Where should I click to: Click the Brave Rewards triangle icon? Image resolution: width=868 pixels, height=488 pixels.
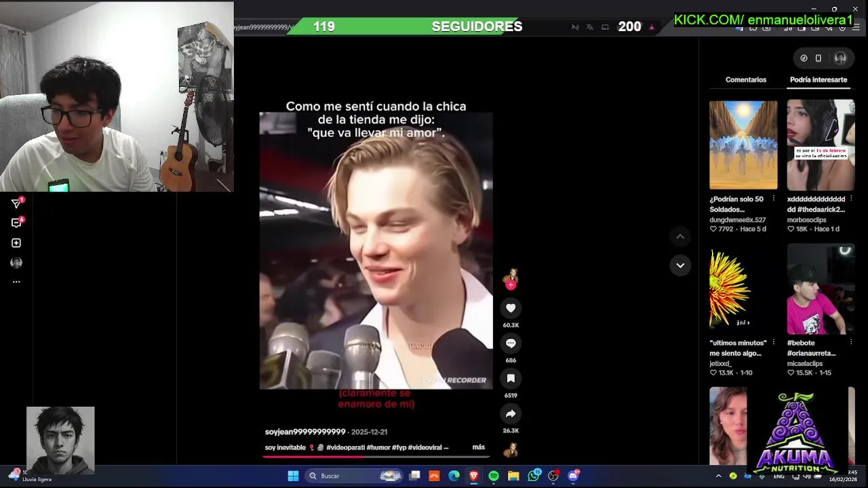pos(652,27)
